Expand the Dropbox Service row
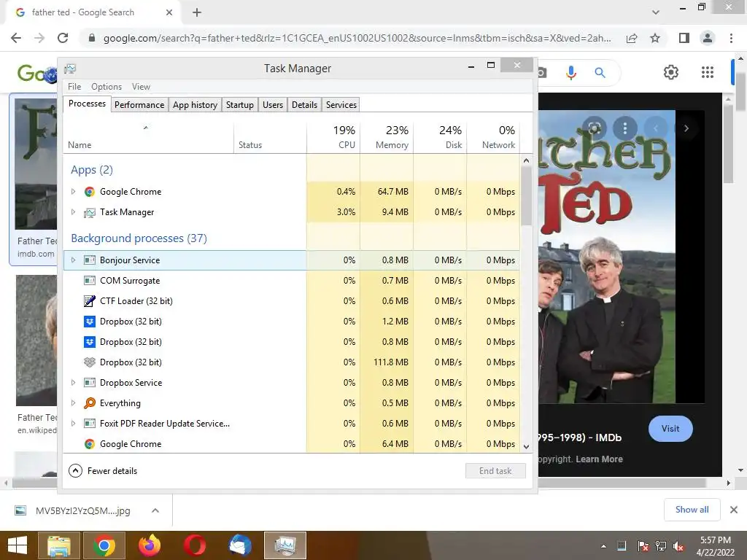The height and width of the screenshot is (560, 747). click(x=73, y=382)
